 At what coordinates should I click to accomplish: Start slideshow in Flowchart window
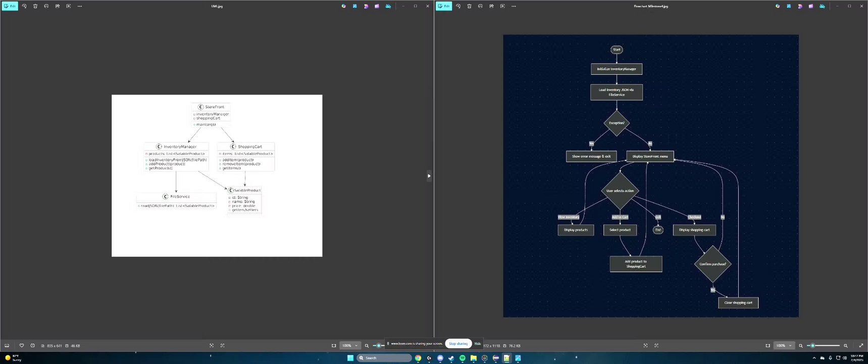503,6
